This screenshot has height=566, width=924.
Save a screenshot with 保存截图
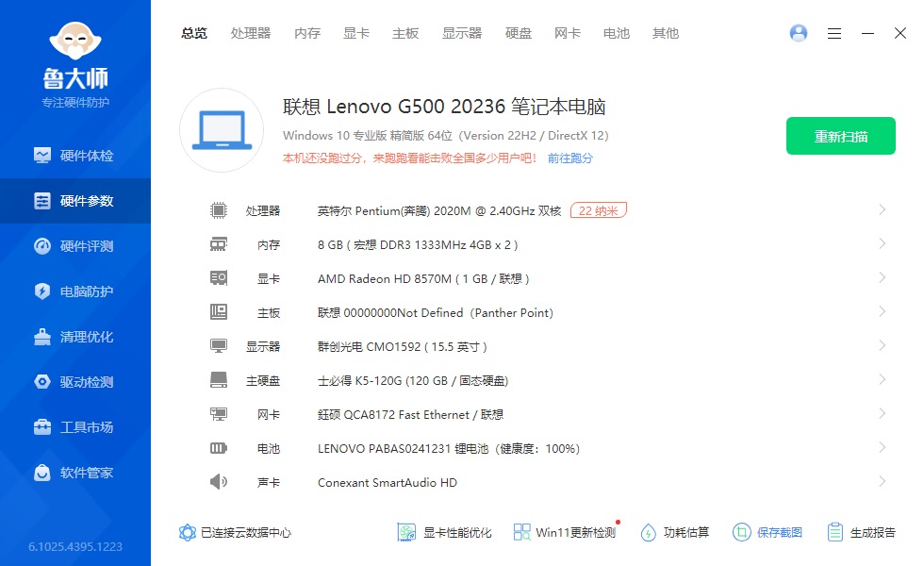(767, 531)
